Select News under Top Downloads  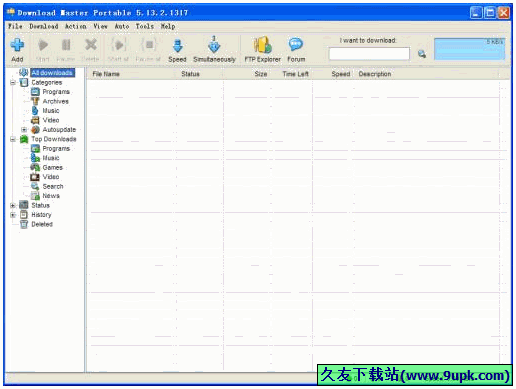pyautogui.click(x=51, y=196)
